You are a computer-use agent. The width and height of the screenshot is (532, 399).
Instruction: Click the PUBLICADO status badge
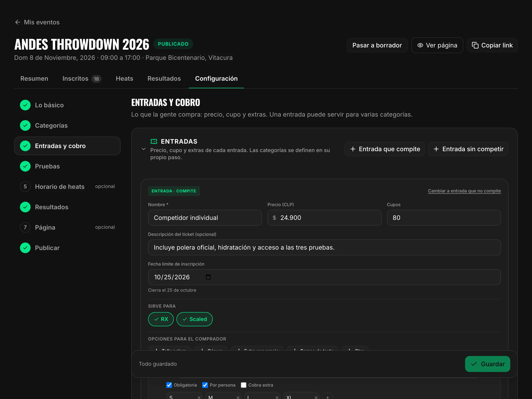click(173, 44)
